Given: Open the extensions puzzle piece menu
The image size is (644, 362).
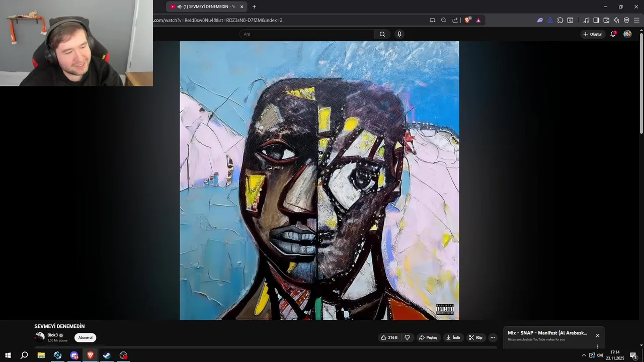Looking at the screenshot, I should [x=560, y=20].
